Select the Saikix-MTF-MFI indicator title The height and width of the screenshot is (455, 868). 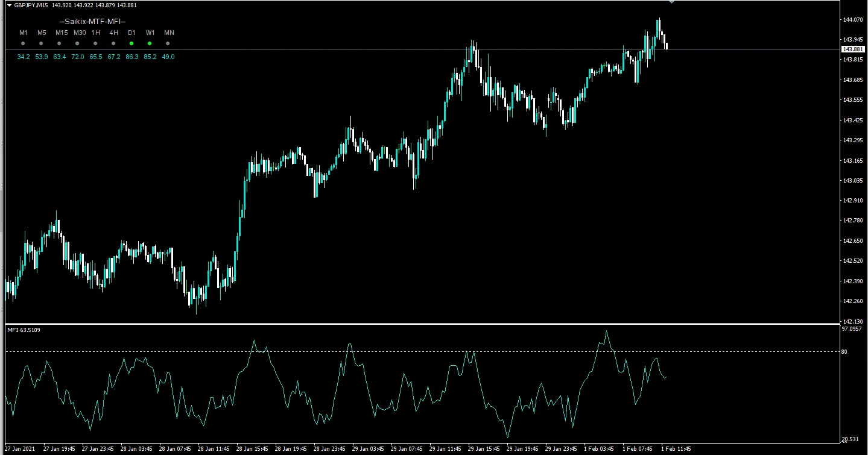[92, 21]
